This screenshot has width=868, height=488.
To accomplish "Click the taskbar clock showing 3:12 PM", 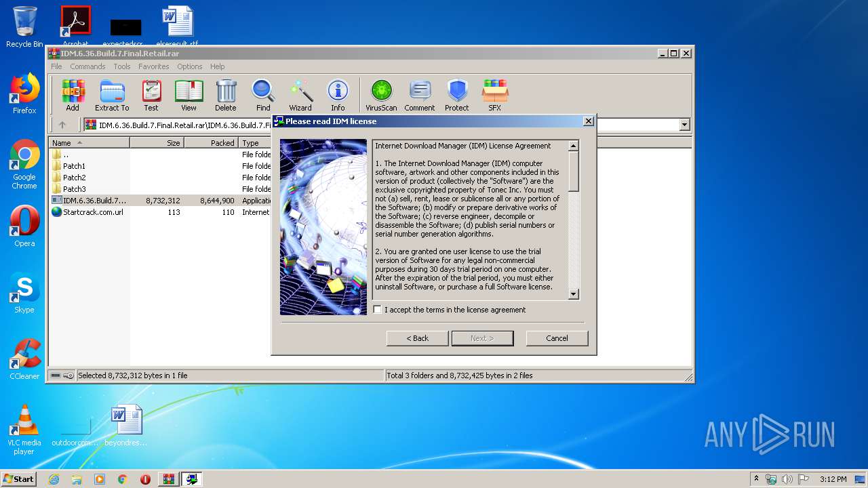I will 833,479.
